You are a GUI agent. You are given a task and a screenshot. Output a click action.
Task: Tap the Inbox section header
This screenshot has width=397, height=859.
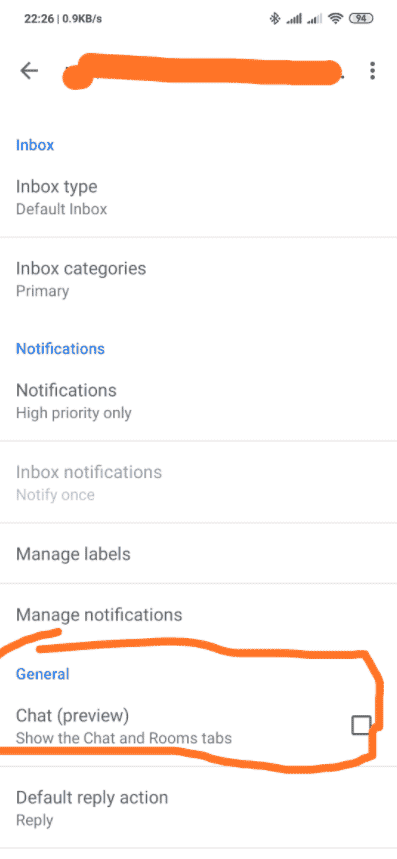coord(35,145)
